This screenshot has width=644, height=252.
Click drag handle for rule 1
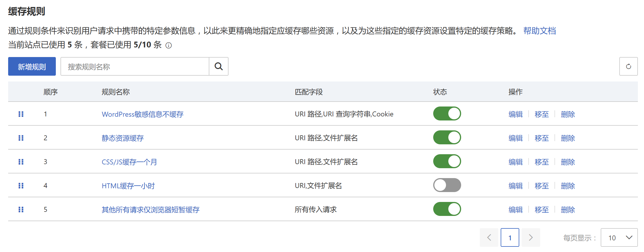21,114
